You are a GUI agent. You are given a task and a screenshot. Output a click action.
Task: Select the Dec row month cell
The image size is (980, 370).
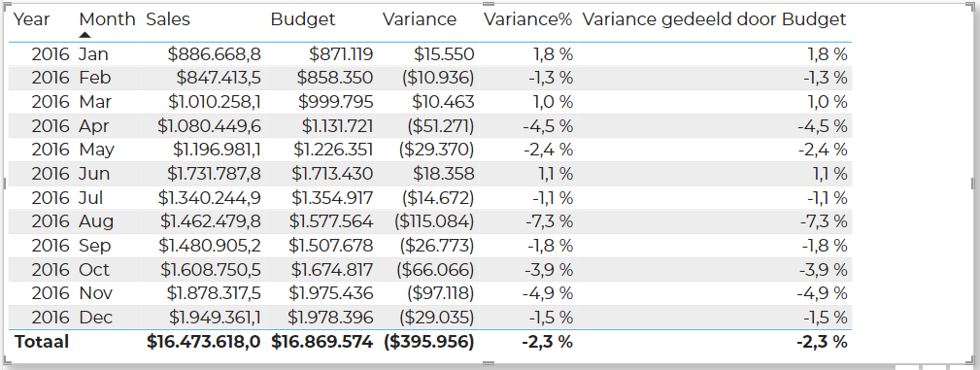[95, 317]
